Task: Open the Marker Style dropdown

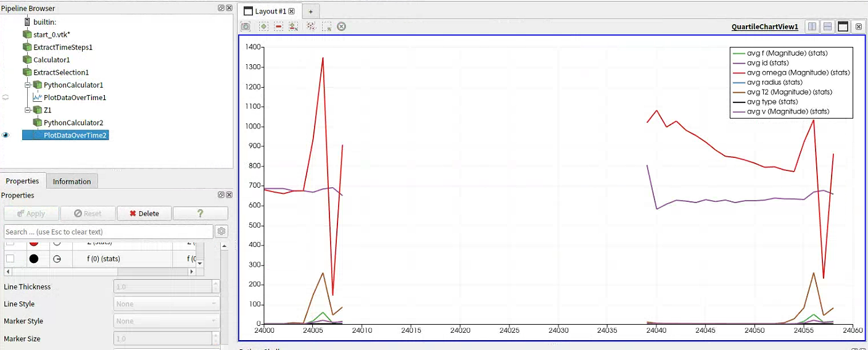Action: 167,321
